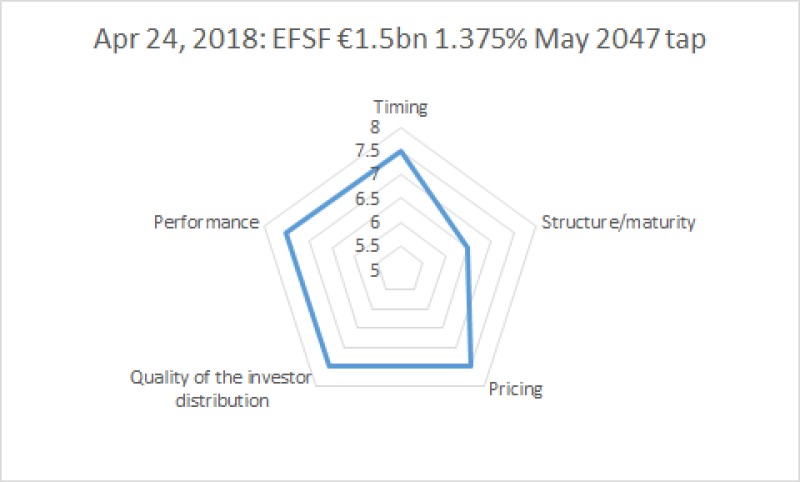Viewport: 800px width, 482px height.
Task: Click the blue data point toward Performance
Action: coord(286,233)
